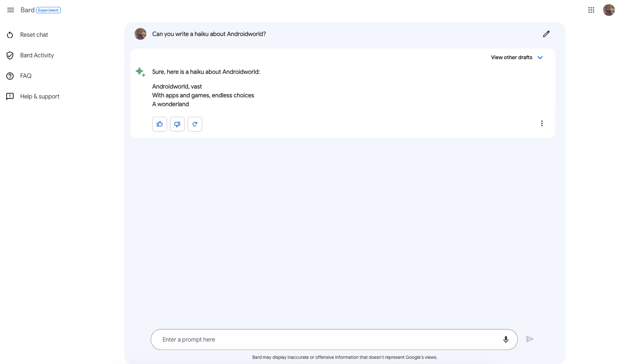This screenshot has height=364, width=617.
Task: Click the user avatar beside the haiku prompt
Action: pos(141,34)
